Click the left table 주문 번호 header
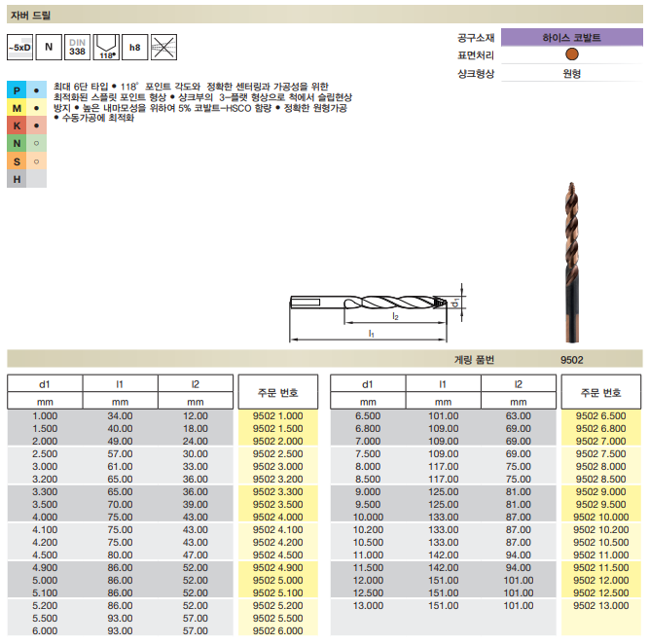The width and height of the screenshot is (649, 644). 277,392
